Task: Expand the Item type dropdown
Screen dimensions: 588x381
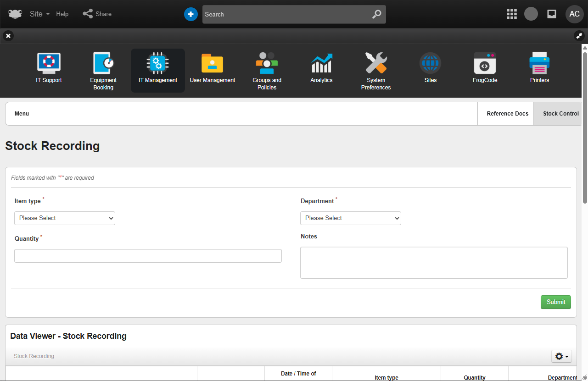Action: pyautogui.click(x=65, y=218)
